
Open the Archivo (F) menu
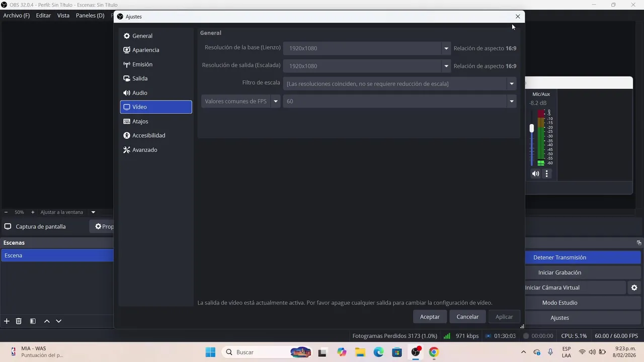pyautogui.click(x=17, y=16)
